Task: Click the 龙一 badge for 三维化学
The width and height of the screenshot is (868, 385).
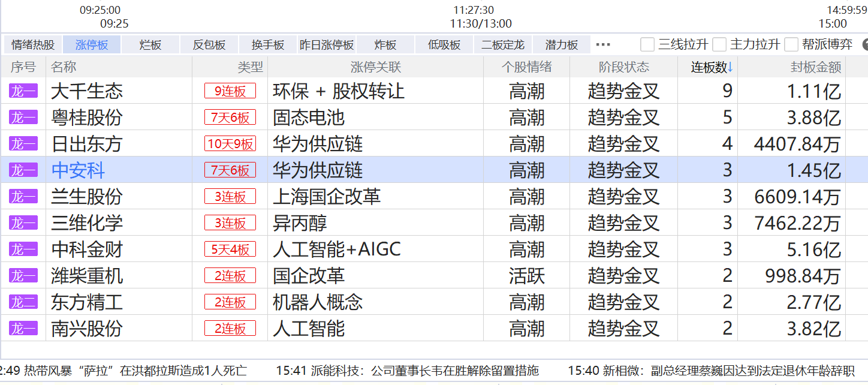Action: [x=23, y=223]
